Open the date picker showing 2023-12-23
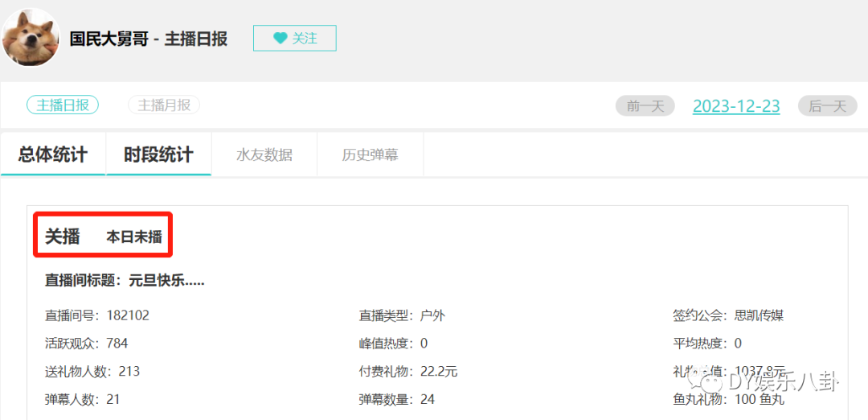 pos(736,106)
